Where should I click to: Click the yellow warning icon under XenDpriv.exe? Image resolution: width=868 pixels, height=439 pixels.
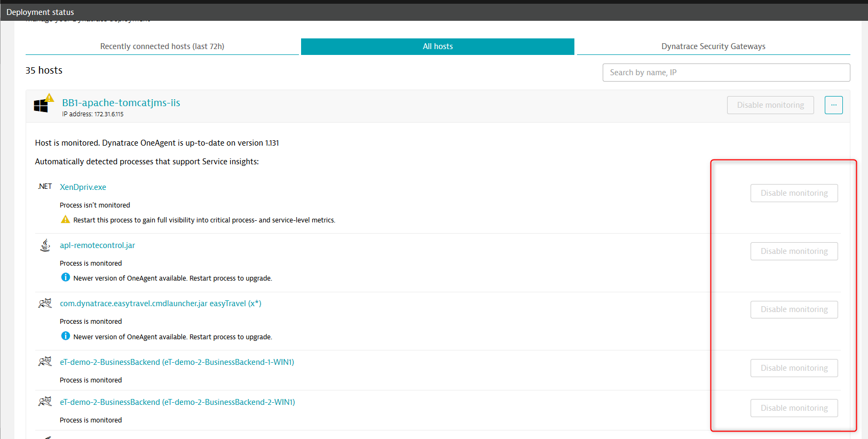[66, 220]
